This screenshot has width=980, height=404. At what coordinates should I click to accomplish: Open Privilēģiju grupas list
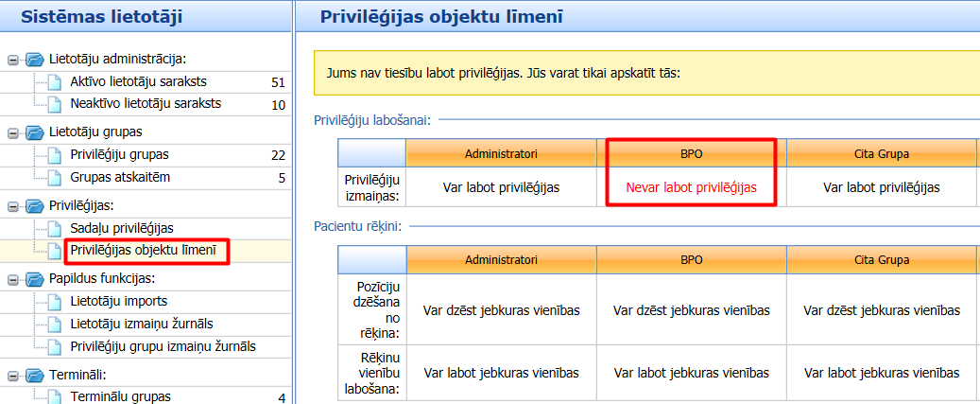tap(119, 154)
